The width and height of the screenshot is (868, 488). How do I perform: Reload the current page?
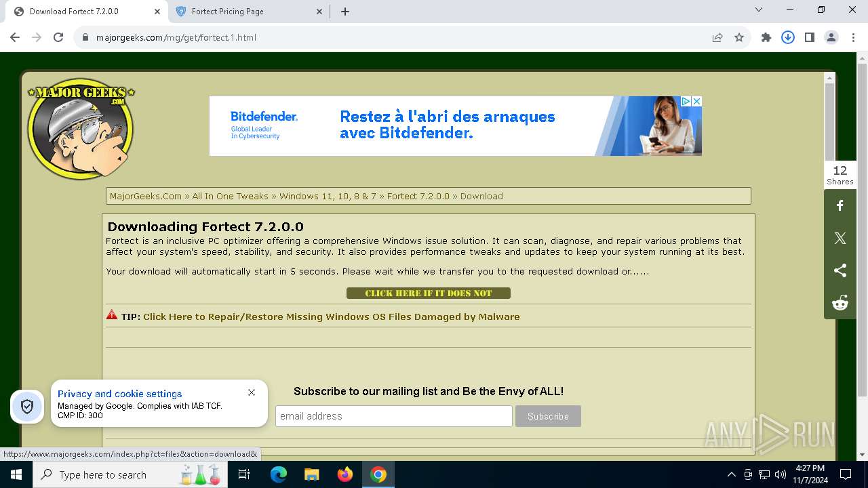coord(58,37)
